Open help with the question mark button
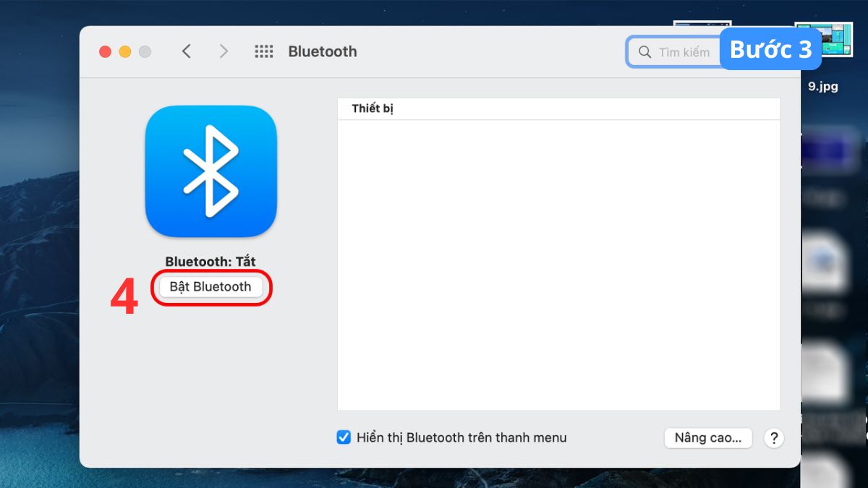Screen dimensions: 868x488 774,438
